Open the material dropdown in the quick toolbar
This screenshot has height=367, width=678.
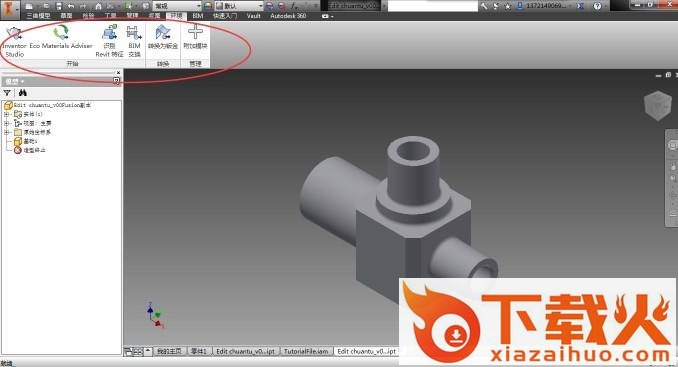point(178,6)
